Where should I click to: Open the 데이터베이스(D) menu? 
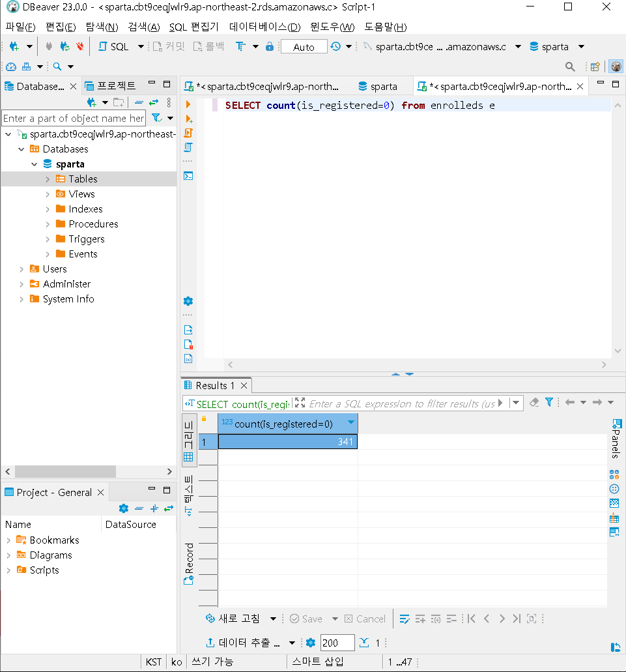(x=264, y=27)
